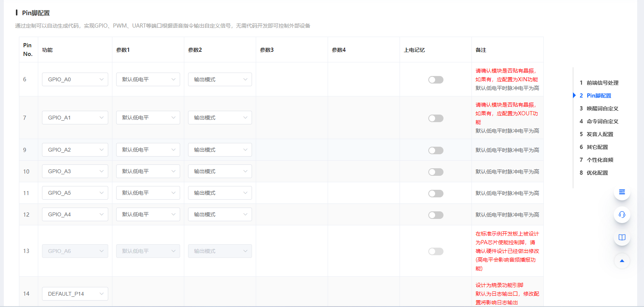Toggle power-on memory for Pin 10
Image resolution: width=644 pixels, height=307 pixels.
pyautogui.click(x=436, y=172)
